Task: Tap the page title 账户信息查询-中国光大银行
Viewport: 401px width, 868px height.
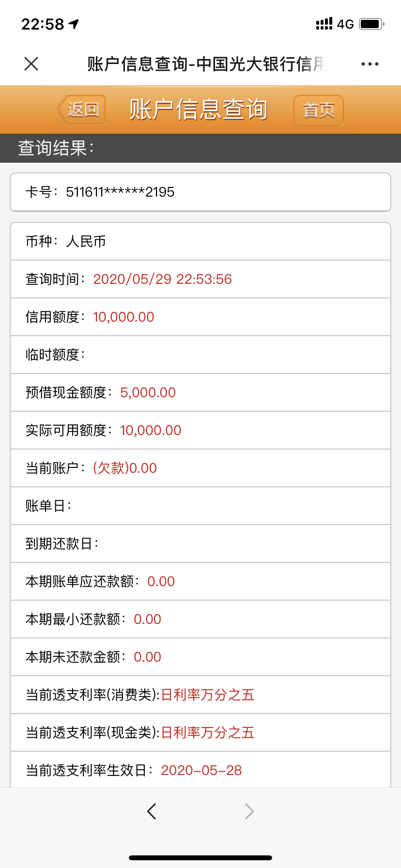Action: tap(206, 64)
